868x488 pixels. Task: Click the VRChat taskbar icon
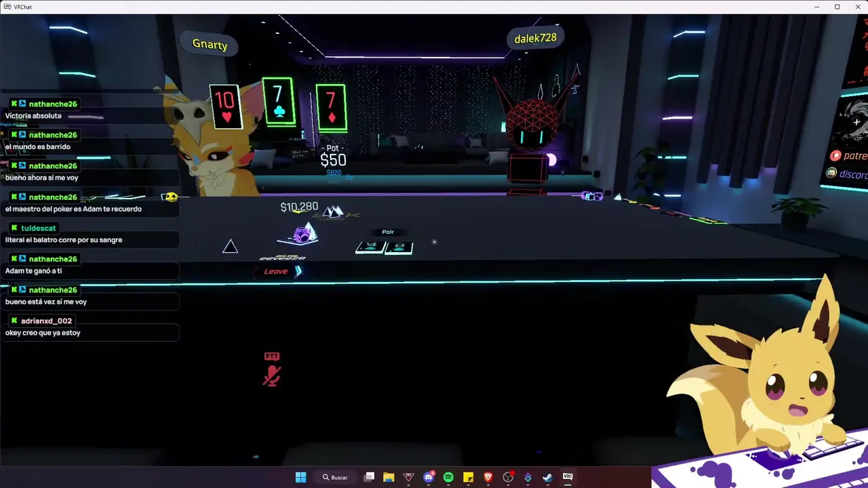(568, 477)
